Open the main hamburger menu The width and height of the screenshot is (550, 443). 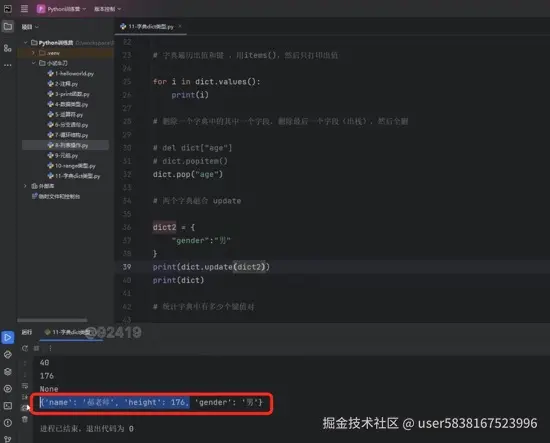(24, 8)
